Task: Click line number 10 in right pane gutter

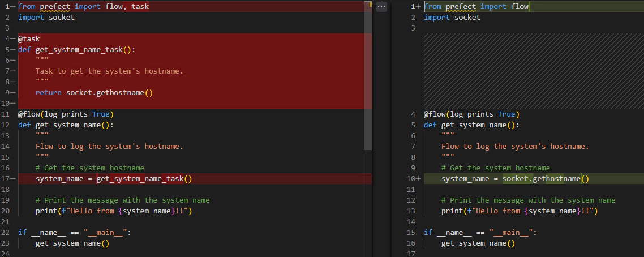Action: [x=411, y=178]
